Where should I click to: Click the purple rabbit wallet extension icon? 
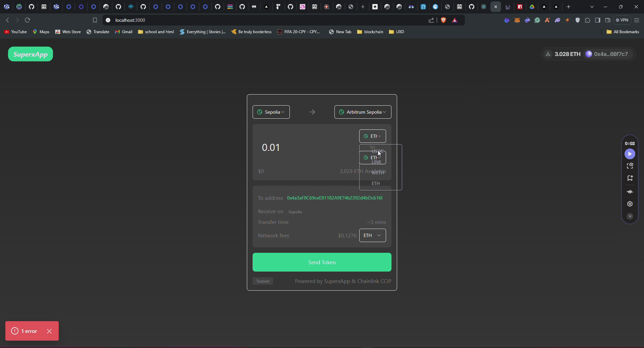point(527,20)
